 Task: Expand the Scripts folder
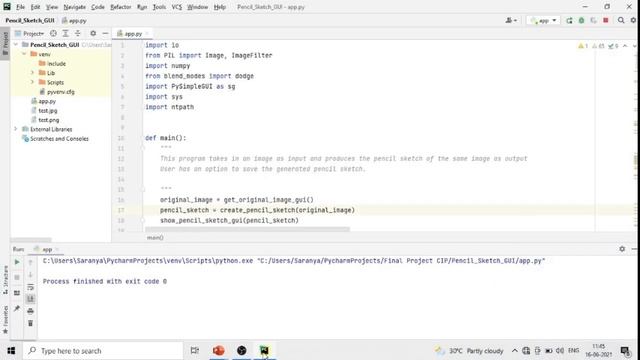[x=32, y=82]
